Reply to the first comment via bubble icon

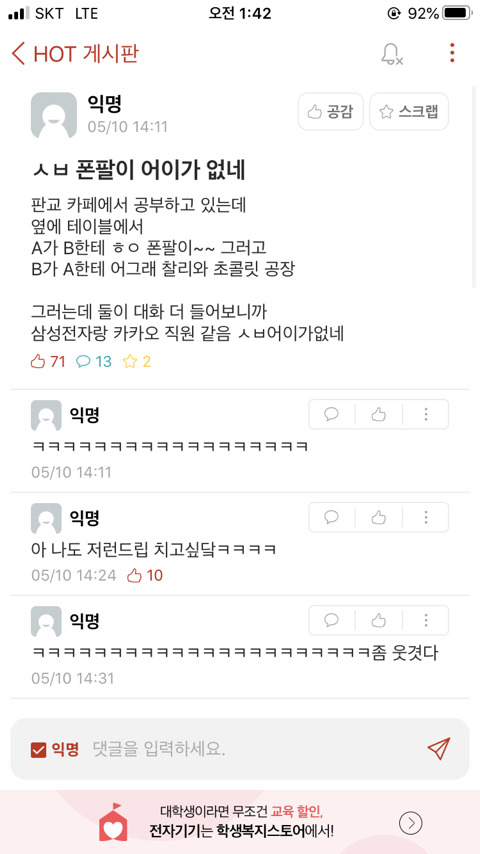tap(331, 414)
